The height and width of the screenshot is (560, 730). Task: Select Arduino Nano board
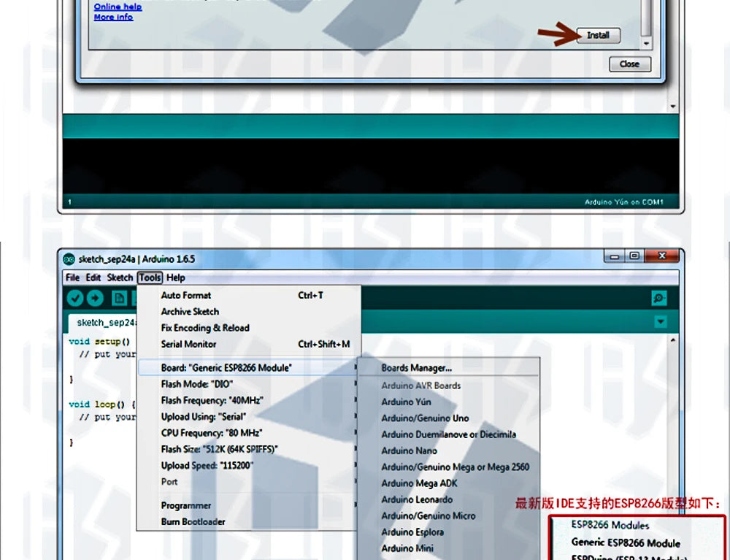(449, 450)
